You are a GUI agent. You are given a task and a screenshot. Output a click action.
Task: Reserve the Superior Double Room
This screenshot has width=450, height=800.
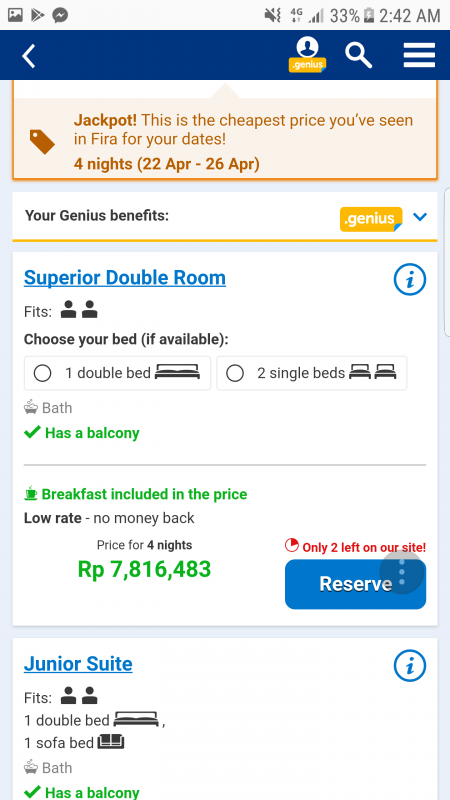[x=356, y=584]
